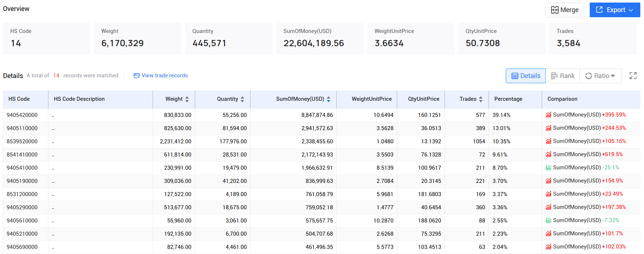Click the QtyUnitPrice overview card 50.7308

[502, 38]
